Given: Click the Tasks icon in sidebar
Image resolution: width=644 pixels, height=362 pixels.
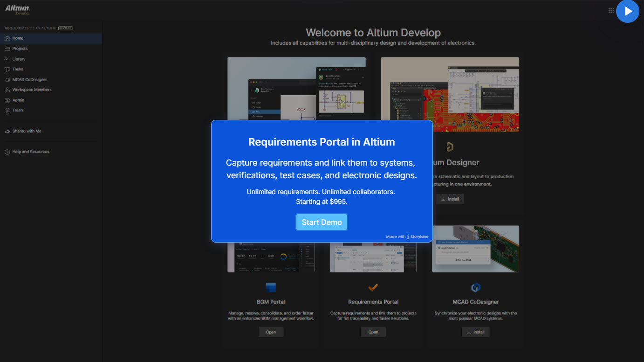Looking at the screenshot, I should pos(7,70).
